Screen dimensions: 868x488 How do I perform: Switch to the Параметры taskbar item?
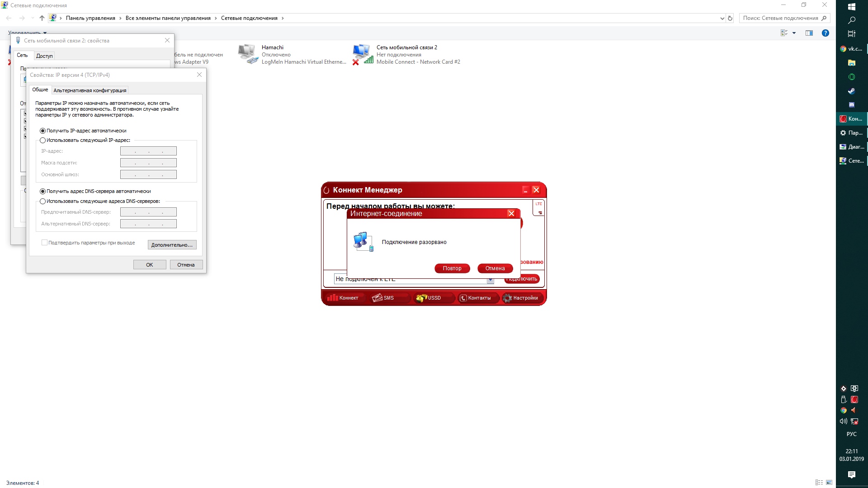point(852,133)
